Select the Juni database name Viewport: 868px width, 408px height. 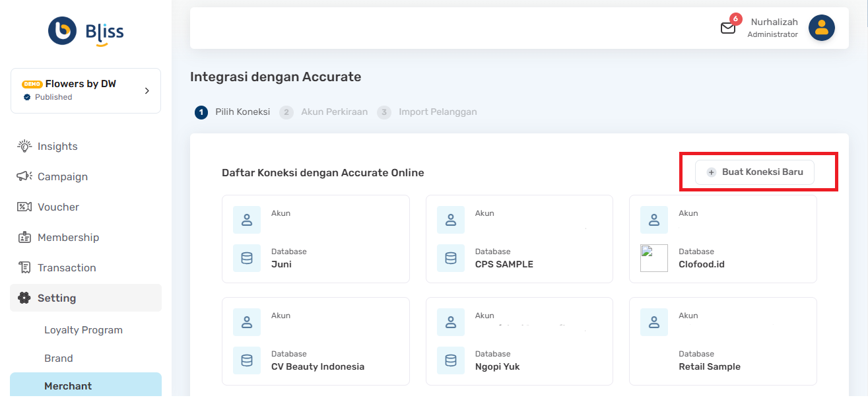click(281, 264)
